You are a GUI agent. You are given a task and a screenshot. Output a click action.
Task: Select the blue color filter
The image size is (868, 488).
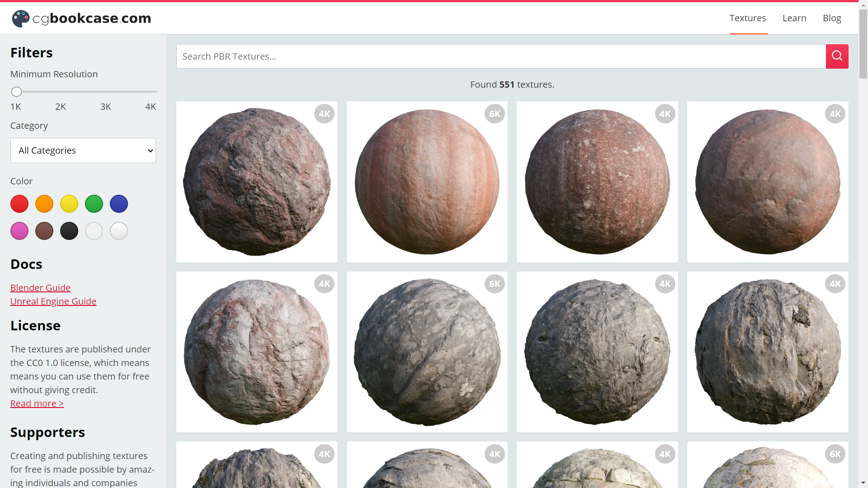pyautogui.click(x=119, y=204)
